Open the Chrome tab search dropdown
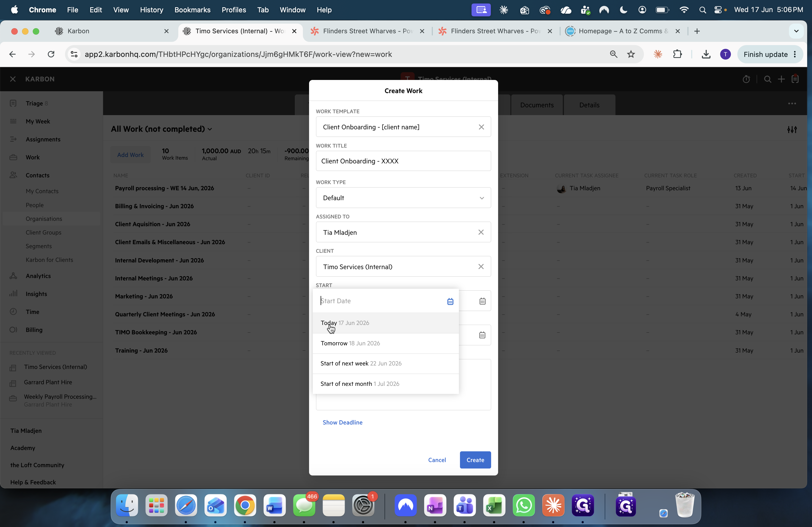This screenshot has width=812, height=527. (796, 31)
